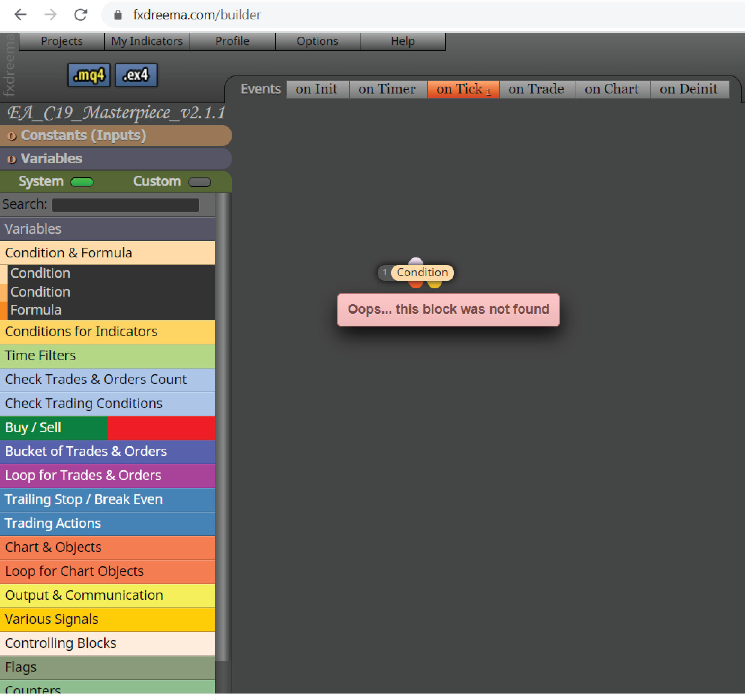Expand the Flags category
745x700 pixels.
tap(108, 667)
